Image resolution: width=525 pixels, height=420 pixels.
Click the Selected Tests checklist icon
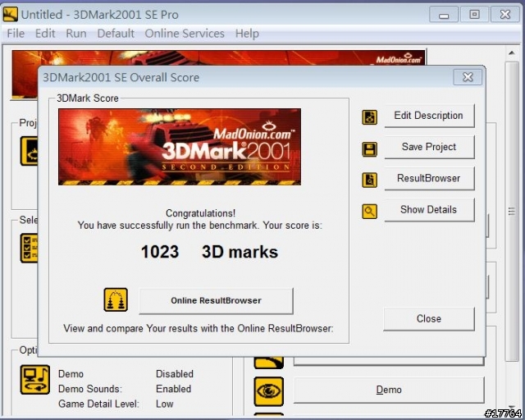tap(30, 248)
